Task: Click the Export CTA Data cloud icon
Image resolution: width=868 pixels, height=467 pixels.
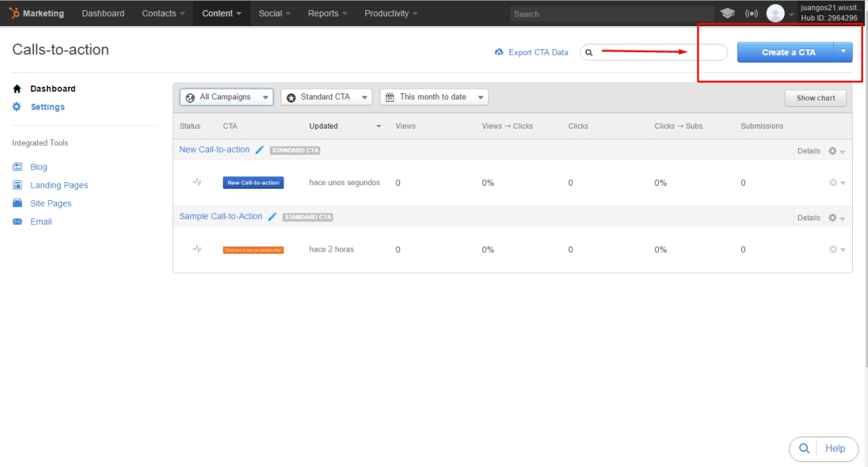Action: coord(498,52)
